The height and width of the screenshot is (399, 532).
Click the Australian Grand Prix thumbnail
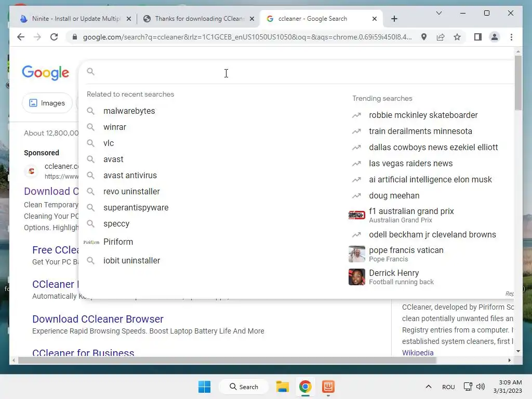(357, 215)
